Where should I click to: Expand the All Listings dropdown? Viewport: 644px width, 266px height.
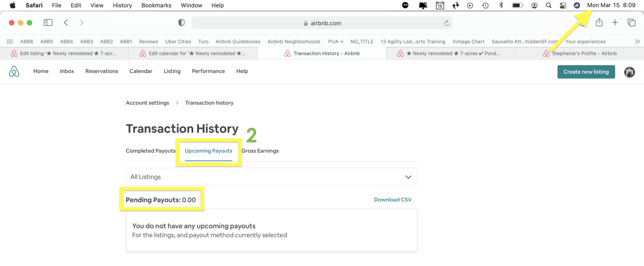(x=272, y=177)
